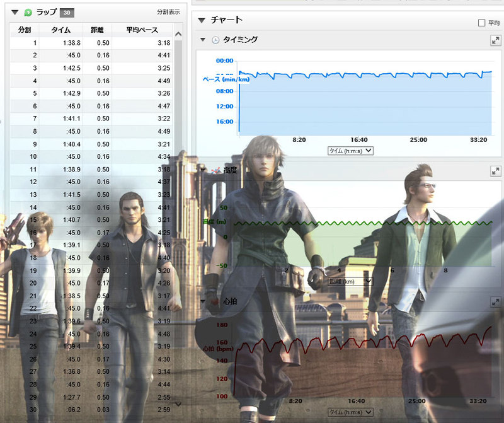Collapse the ラップ panel

coord(15,12)
